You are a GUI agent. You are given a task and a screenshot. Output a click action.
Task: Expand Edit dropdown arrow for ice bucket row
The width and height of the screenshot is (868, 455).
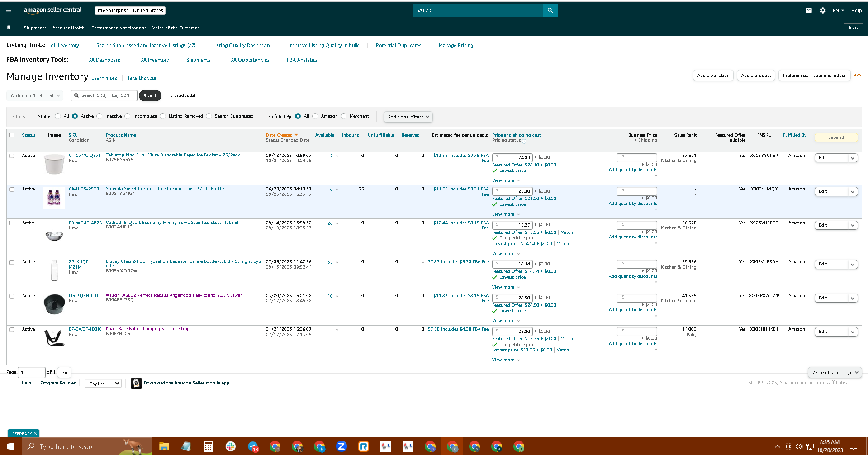[853, 158]
